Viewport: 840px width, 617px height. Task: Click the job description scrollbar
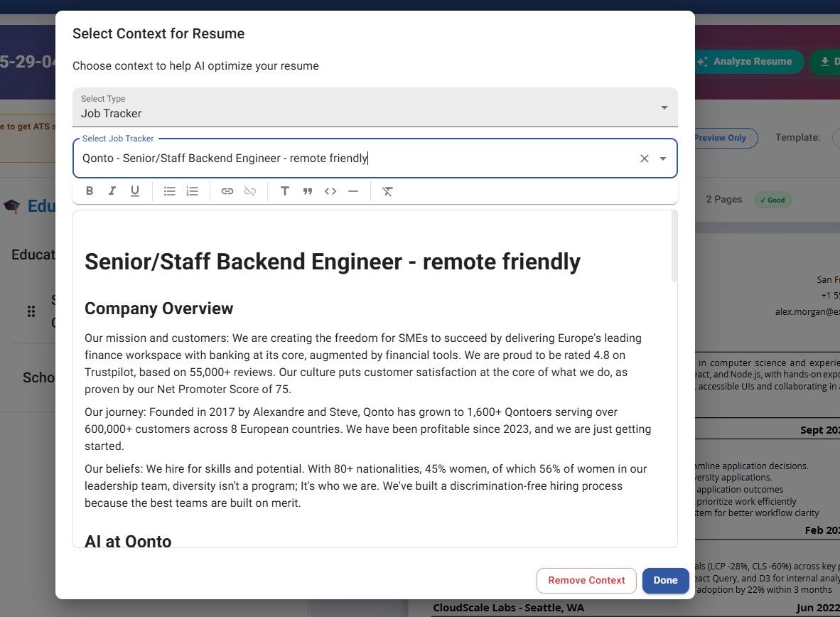(674, 247)
